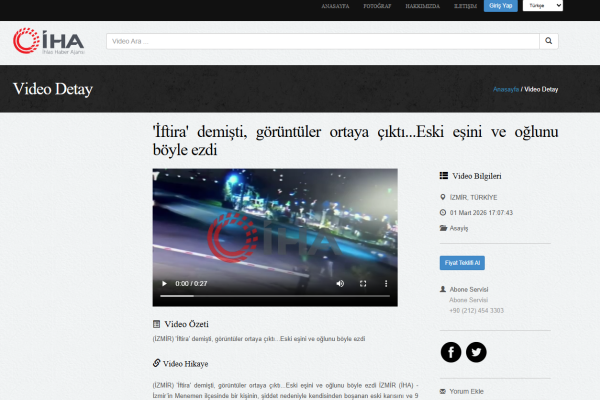Enter fullscreen with the video fullscreen icon

coord(363,284)
